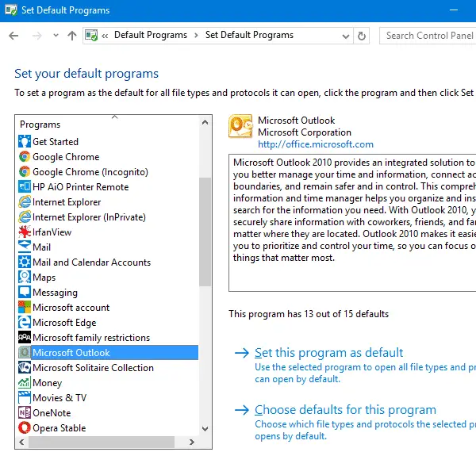
Task: Click the Forward navigation arrow
Action: tap(37, 36)
